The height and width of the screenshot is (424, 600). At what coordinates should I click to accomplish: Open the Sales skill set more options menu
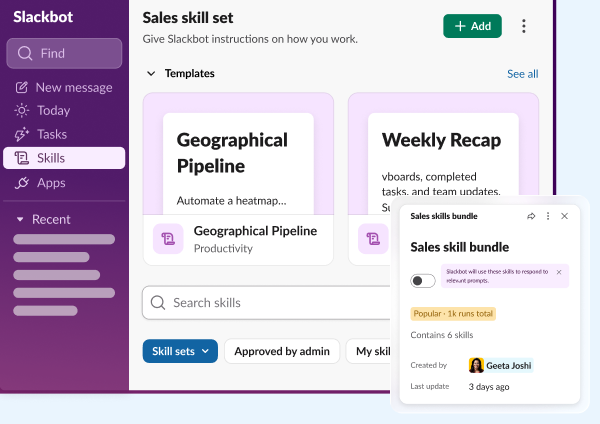[x=524, y=26]
